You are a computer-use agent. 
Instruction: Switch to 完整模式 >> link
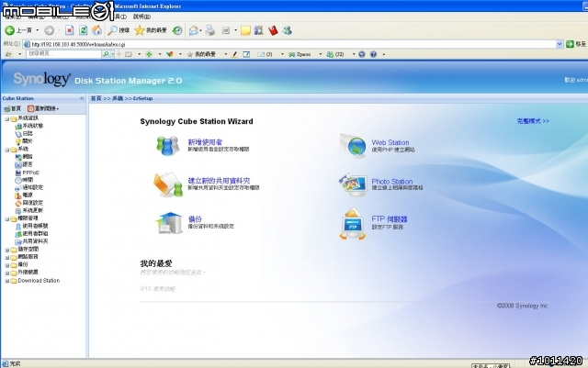[x=533, y=120]
